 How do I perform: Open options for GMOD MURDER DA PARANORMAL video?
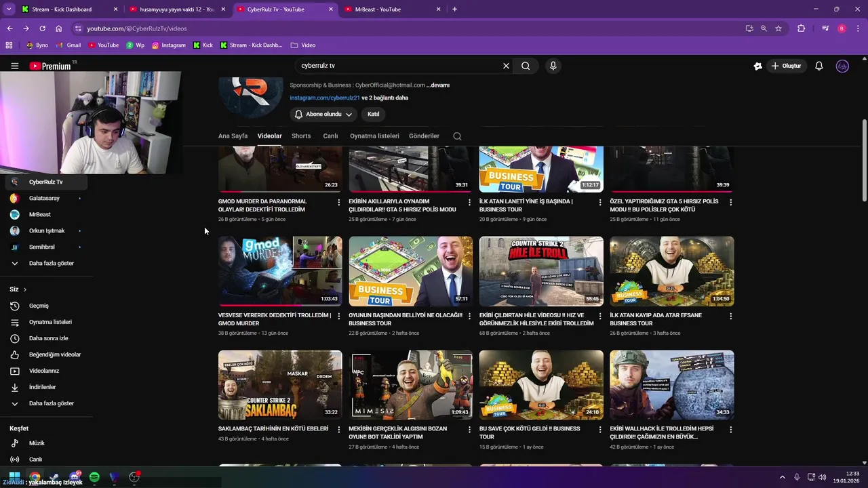coord(339,202)
